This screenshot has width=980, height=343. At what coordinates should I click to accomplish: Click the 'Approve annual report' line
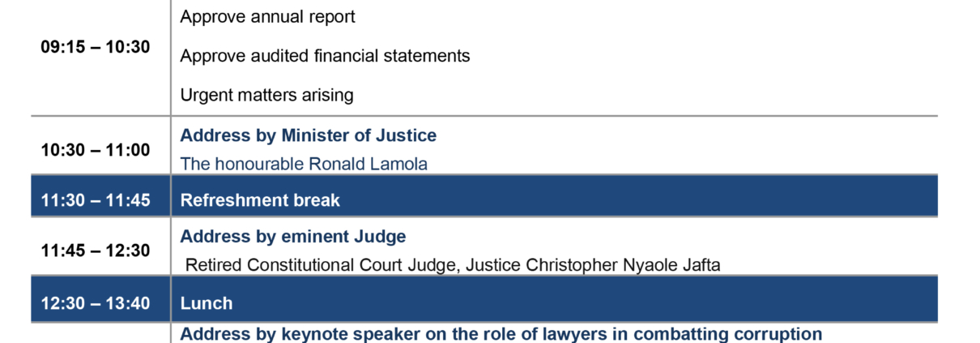pos(267,16)
